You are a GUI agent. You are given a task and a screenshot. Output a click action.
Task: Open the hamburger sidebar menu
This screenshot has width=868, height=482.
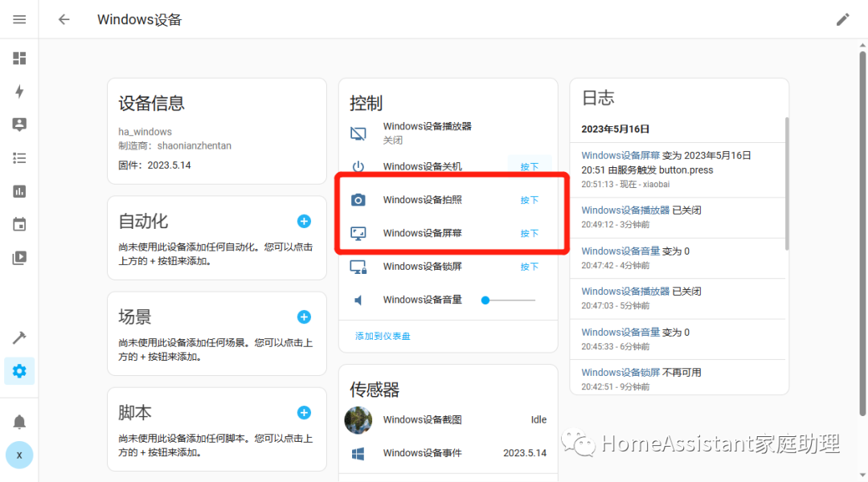click(x=19, y=19)
